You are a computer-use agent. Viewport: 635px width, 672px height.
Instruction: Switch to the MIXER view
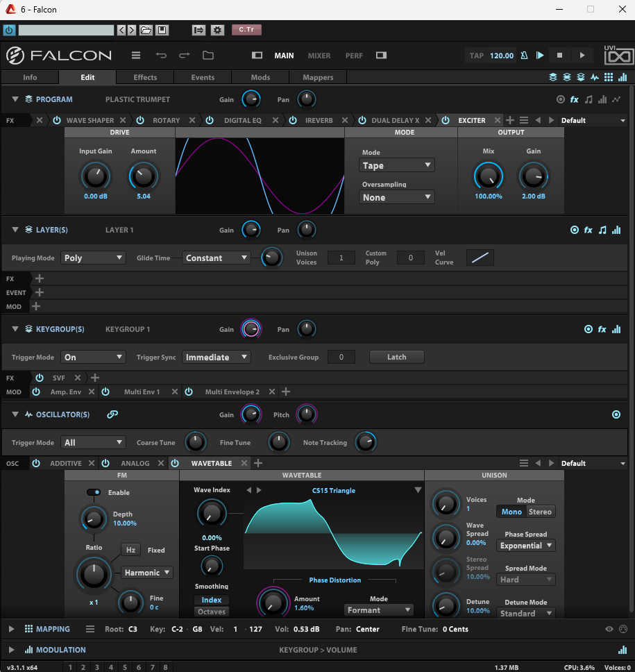coord(319,56)
